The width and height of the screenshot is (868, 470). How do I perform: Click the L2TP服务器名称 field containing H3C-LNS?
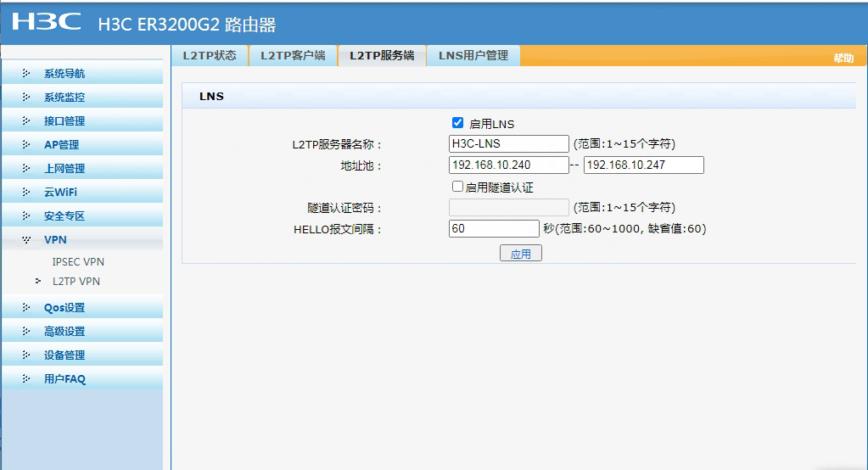pyautogui.click(x=509, y=143)
